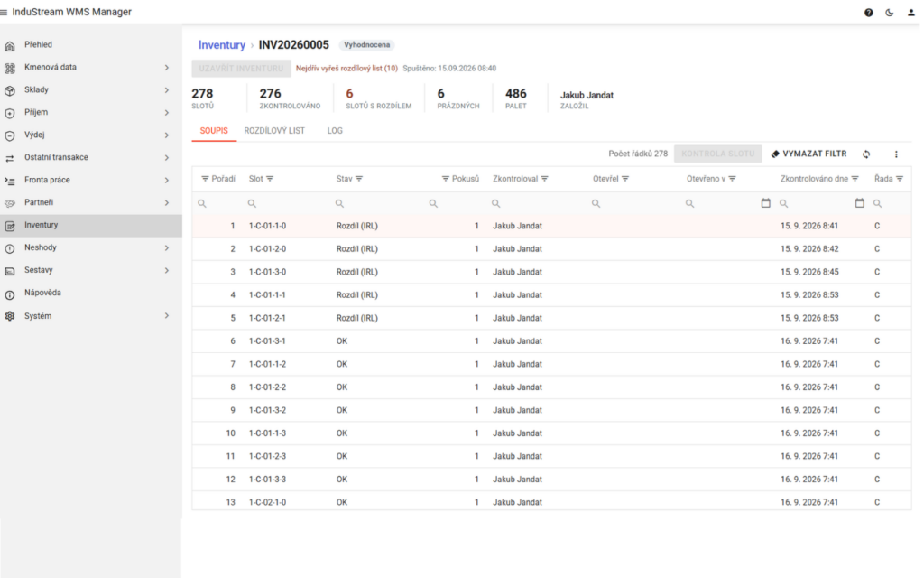Viewport: 924px width, 578px height.
Task: Open the LOG tab
Action: (x=335, y=131)
